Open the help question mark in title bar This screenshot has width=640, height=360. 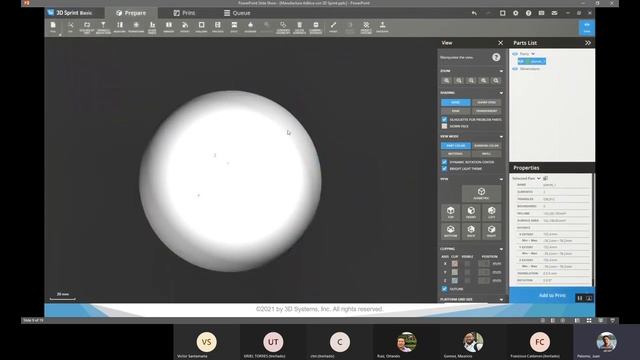coord(529,13)
